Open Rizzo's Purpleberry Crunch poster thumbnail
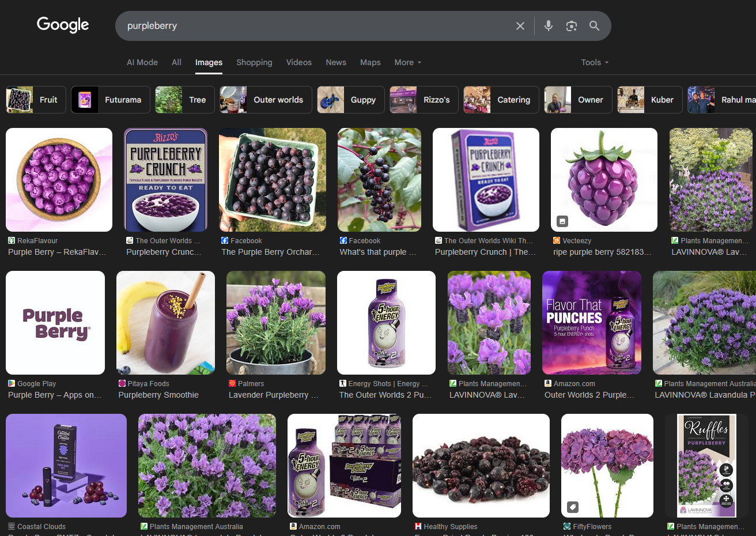Screen dimensions: 756x536 click(x=165, y=180)
